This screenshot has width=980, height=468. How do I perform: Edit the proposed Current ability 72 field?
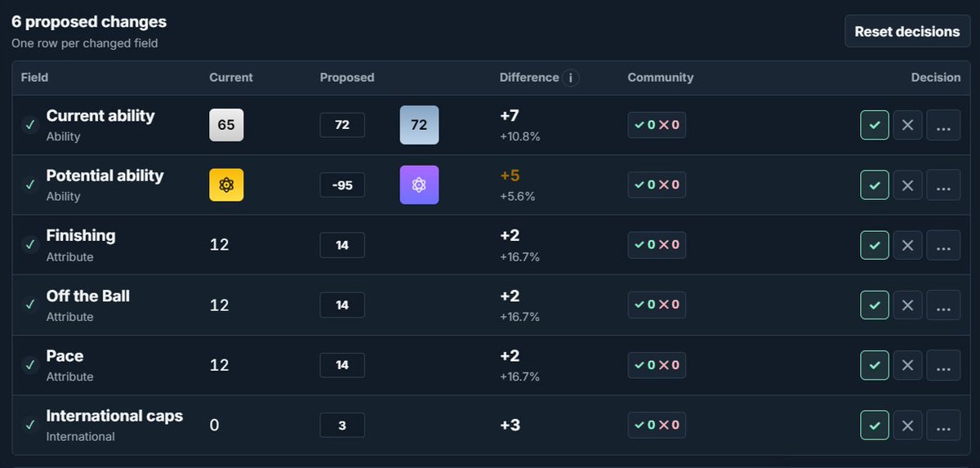(x=342, y=125)
